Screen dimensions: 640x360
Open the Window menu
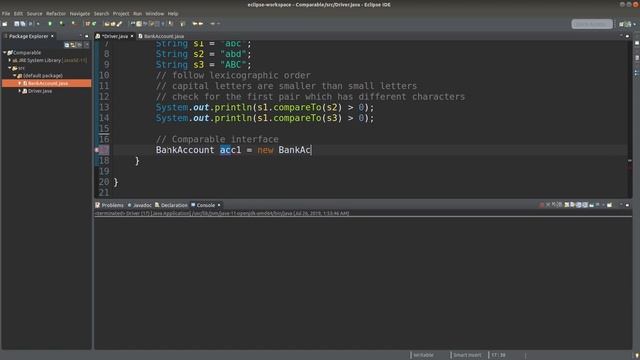[155, 13]
